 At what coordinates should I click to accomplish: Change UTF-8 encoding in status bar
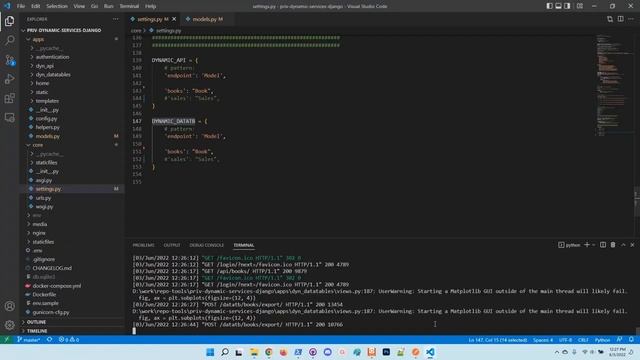(565, 340)
